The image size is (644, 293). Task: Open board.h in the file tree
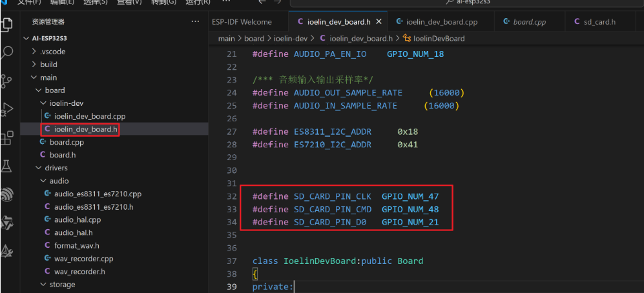tap(63, 155)
